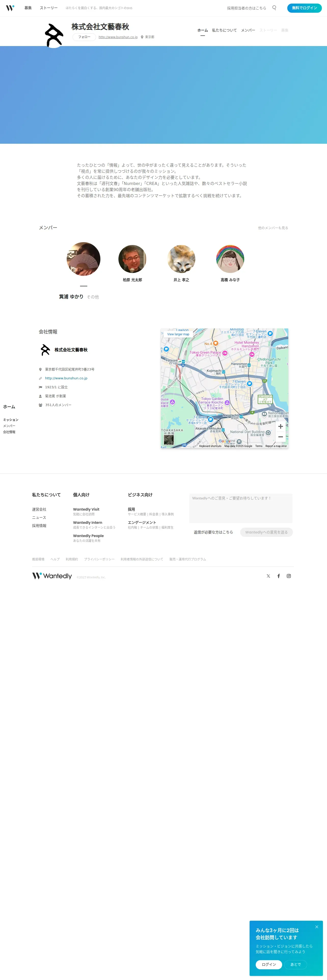Select the ホーム tab on company page
Image resolution: width=327 pixels, height=980 pixels.
tap(202, 31)
